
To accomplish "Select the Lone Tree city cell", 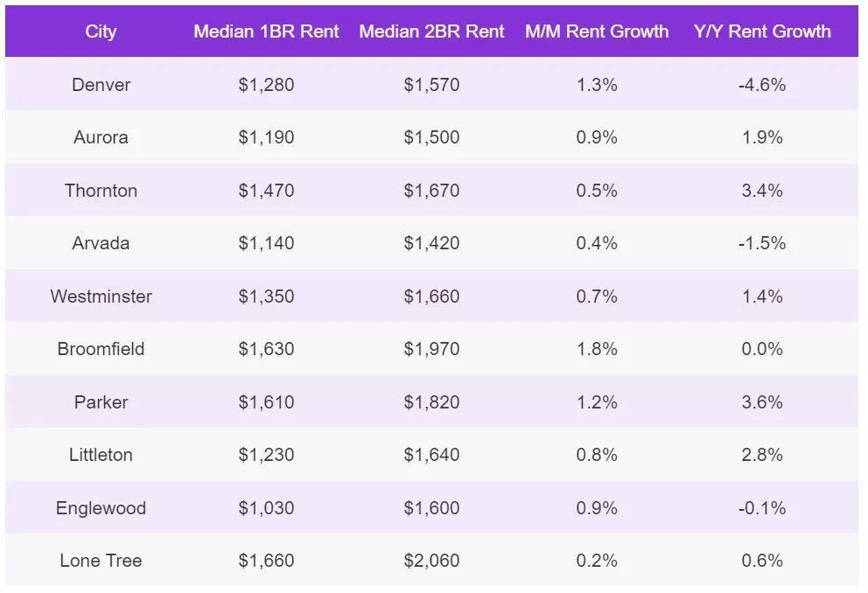I will (x=101, y=561).
